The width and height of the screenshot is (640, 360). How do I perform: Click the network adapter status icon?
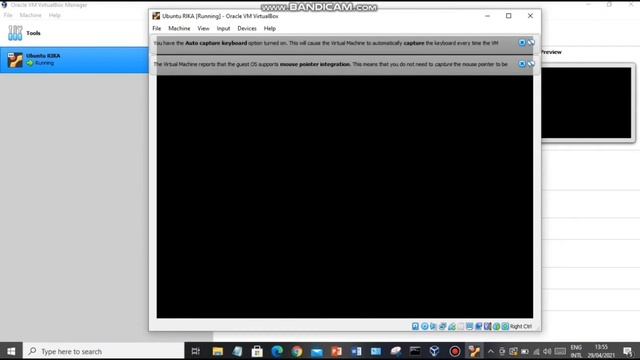pyautogui.click(x=443, y=326)
